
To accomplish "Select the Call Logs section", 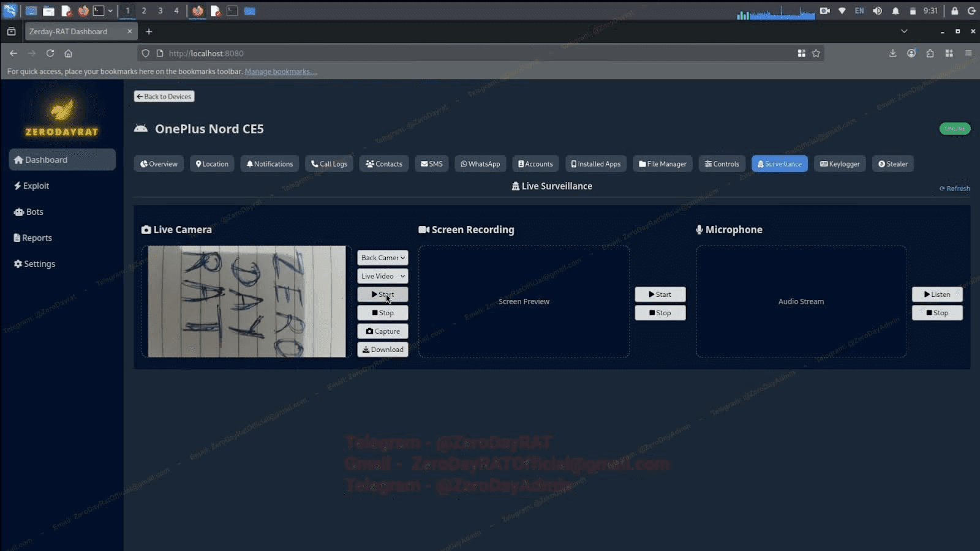I will click(329, 163).
